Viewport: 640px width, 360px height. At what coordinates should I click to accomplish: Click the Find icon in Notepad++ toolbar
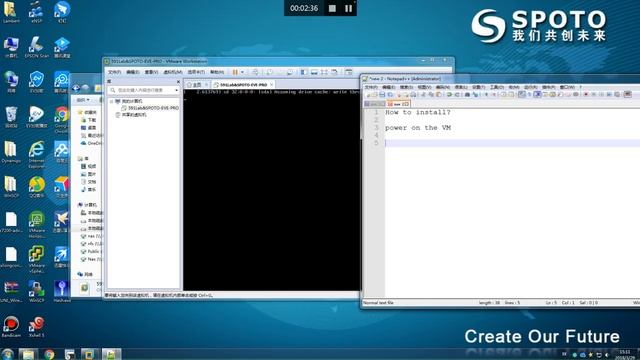[467, 95]
